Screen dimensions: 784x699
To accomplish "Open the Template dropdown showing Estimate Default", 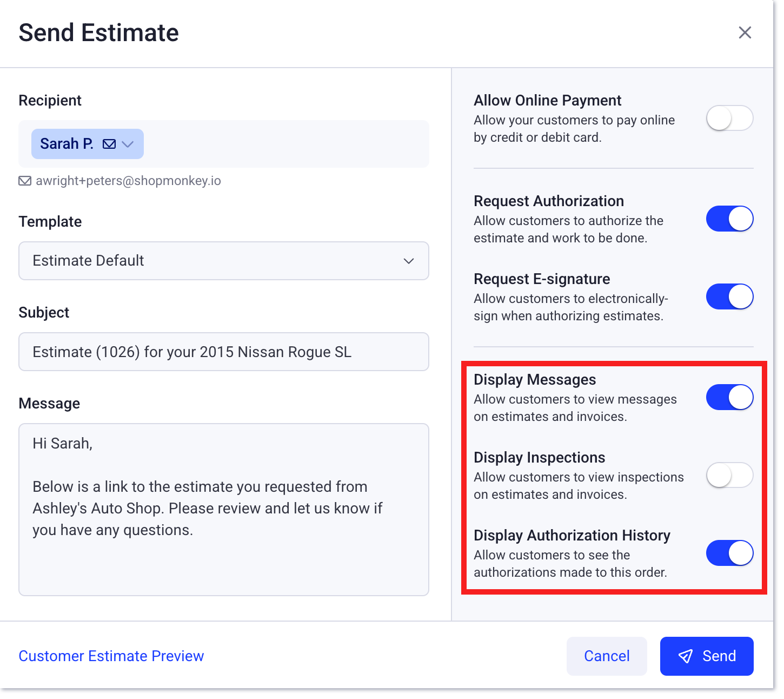I will [x=223, y=261].
